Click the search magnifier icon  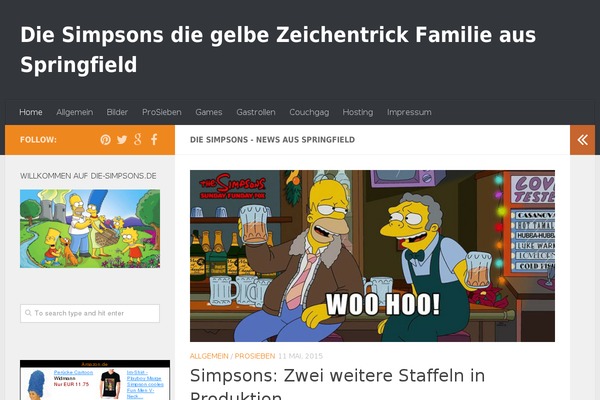(28, 313)
